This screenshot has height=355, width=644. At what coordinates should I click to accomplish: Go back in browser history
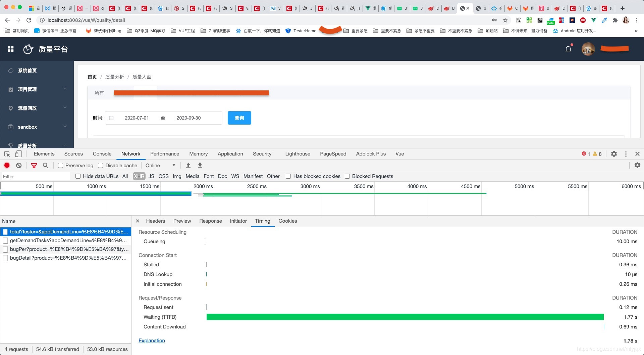[7, 20]
